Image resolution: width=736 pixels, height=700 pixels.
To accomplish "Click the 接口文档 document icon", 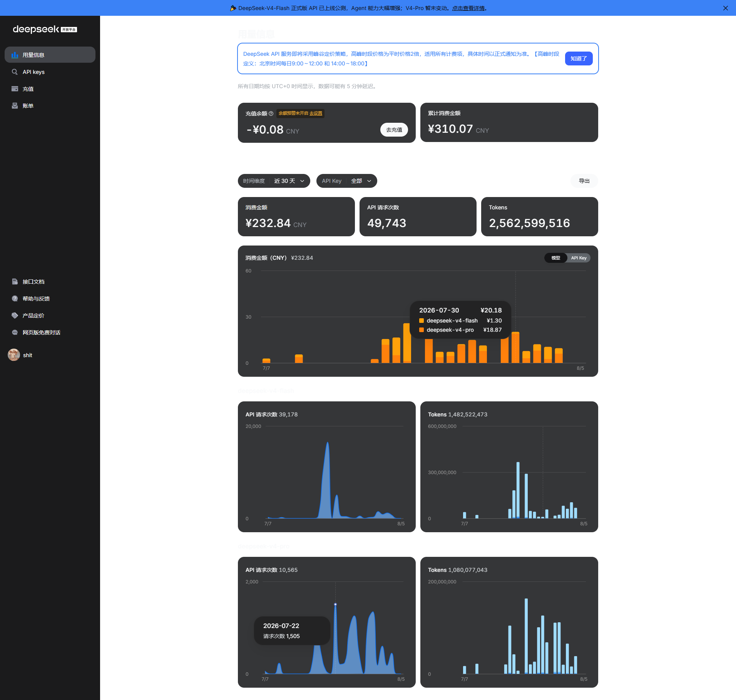I will (15, 282).
